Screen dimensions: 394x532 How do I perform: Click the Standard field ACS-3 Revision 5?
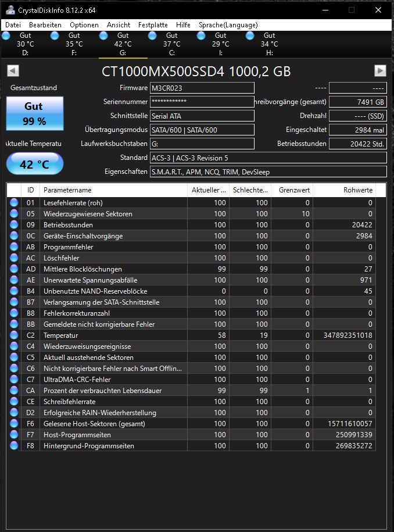tap(268, 158)
